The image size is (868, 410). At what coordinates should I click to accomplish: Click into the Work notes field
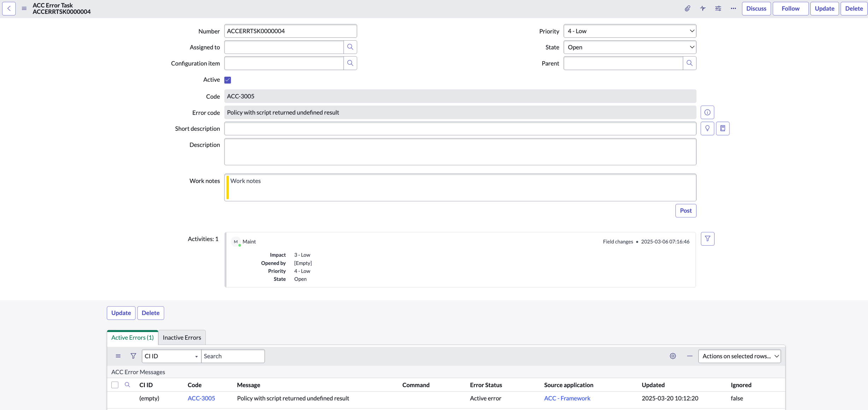[x=460, y=188]
